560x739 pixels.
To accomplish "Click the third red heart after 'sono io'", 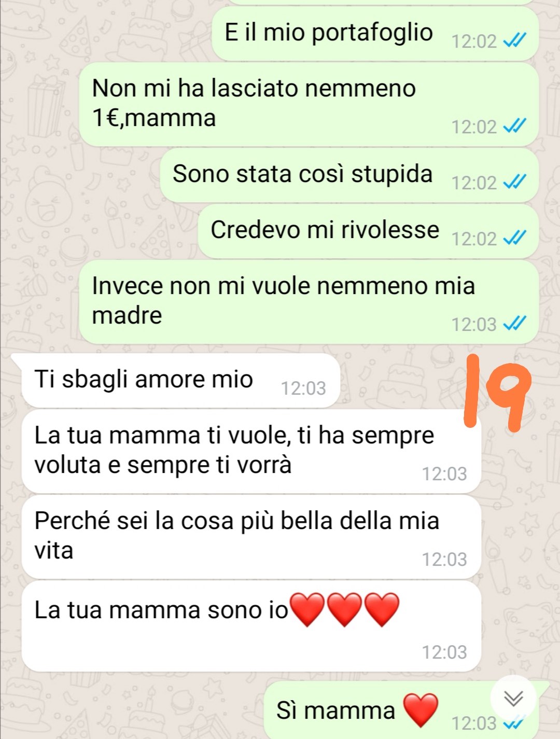I will point(382,610).
